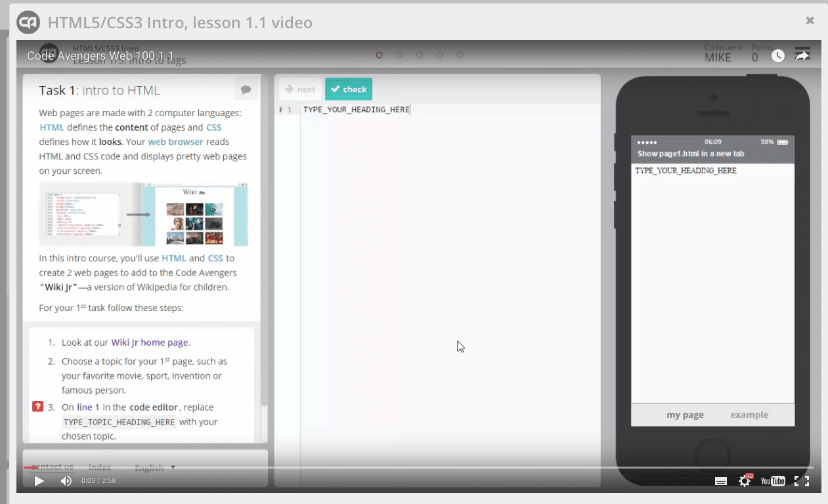Toggle video subtitles/captions icon
This screenshot has height=504, width=828.
tap(720, 481)
